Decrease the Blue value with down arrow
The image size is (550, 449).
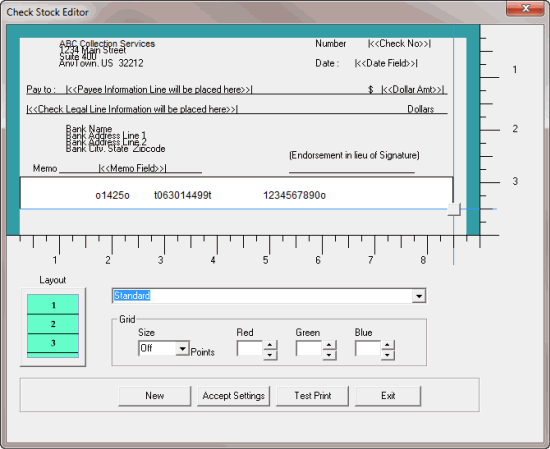[x=387, y=355]
